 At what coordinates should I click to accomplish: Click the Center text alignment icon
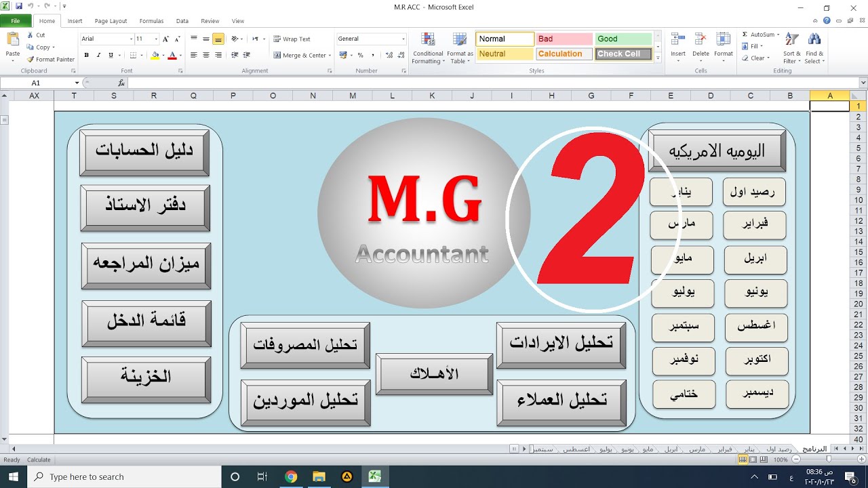point(206,56)
